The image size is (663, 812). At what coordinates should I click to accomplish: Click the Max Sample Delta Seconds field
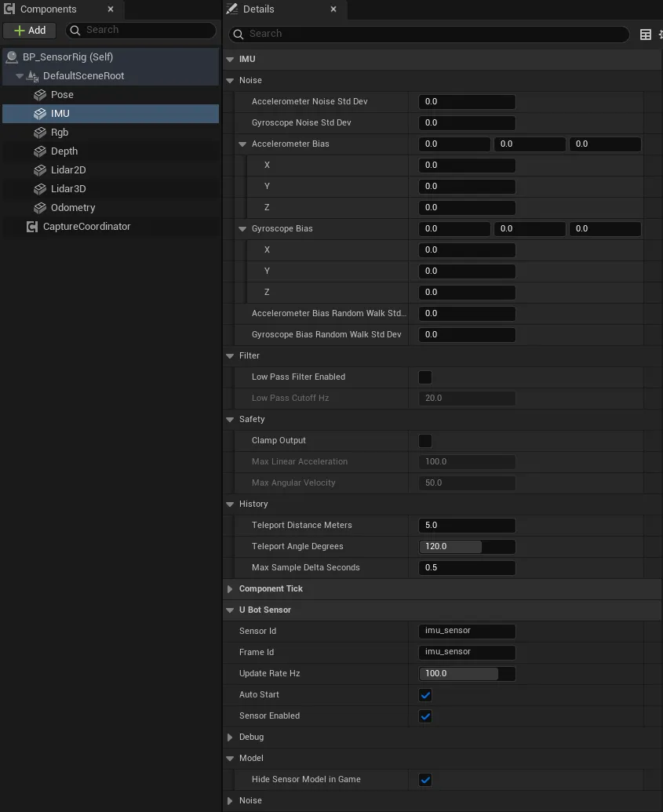pyautogui.click(x=467, y=568)
